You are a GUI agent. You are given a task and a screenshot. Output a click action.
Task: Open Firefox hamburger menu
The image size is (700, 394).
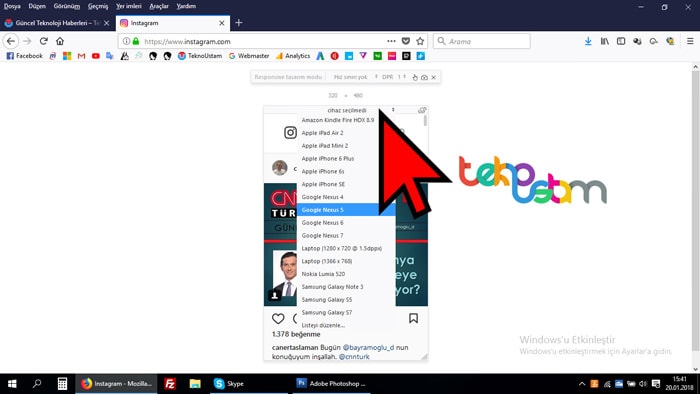click(690, 41)
